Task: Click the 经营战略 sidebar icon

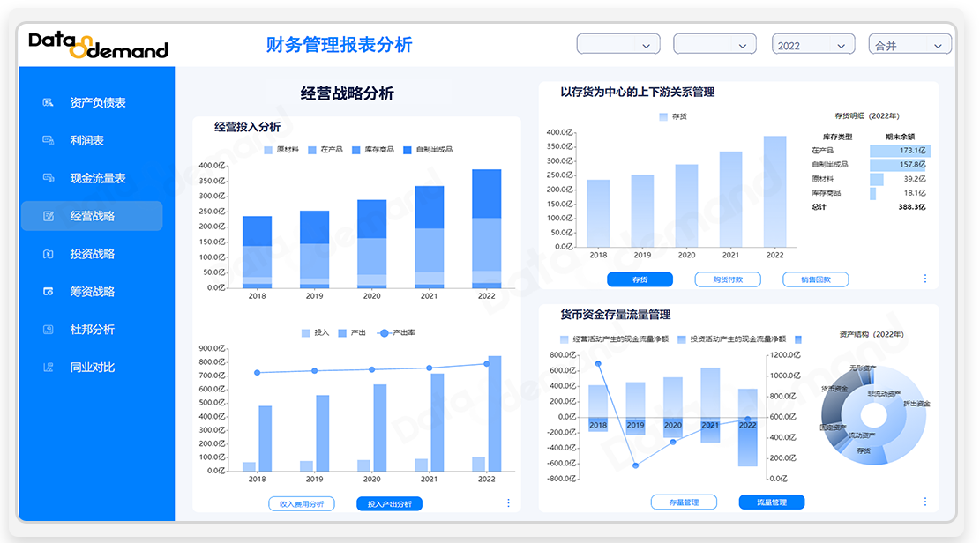Action: 49,216
